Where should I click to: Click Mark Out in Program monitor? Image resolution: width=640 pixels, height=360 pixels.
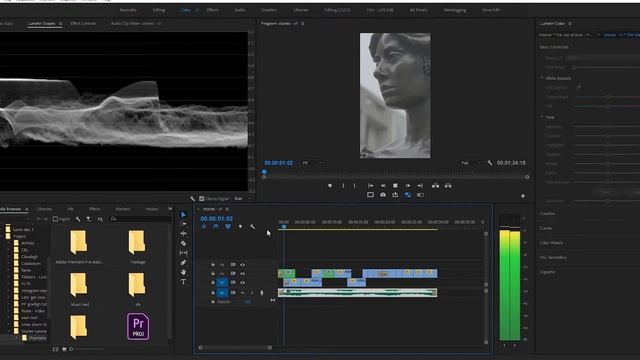tap(354, 186)
